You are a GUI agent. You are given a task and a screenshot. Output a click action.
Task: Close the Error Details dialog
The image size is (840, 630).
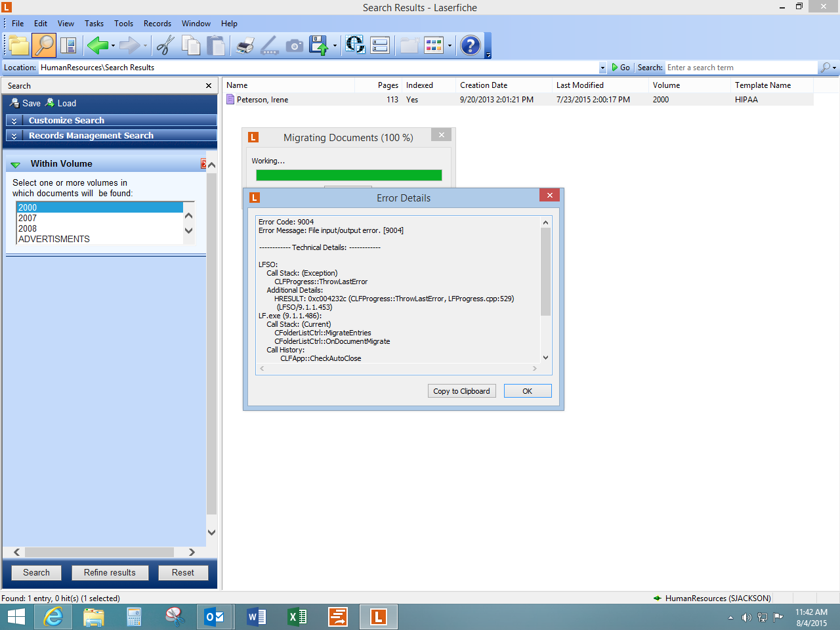tap(550, 195)
